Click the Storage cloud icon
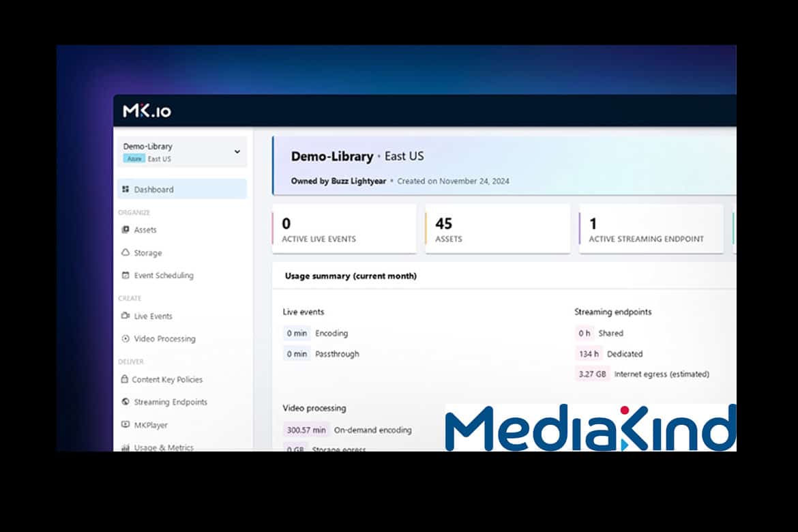This screenshot has height=532, width=798. 125,252
